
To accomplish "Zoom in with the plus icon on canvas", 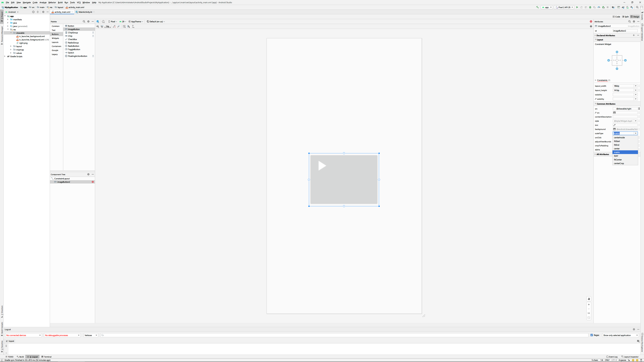I will point(589,305).
